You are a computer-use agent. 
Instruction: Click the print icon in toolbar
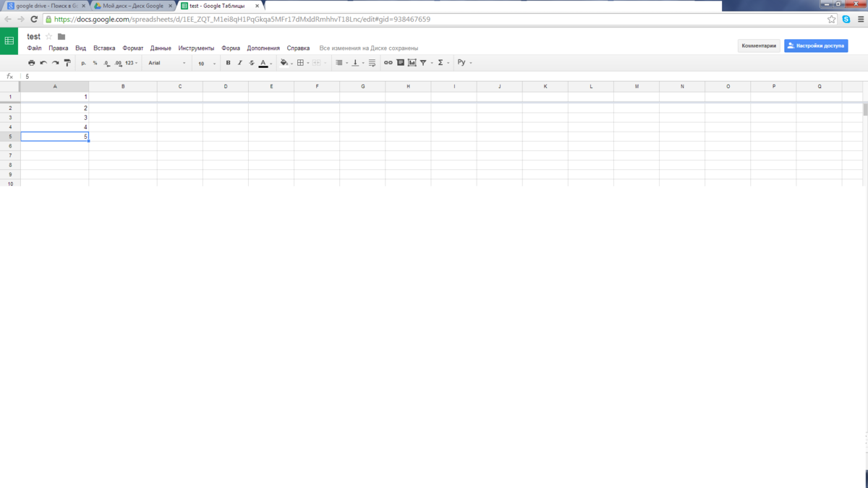pos(31,63)
